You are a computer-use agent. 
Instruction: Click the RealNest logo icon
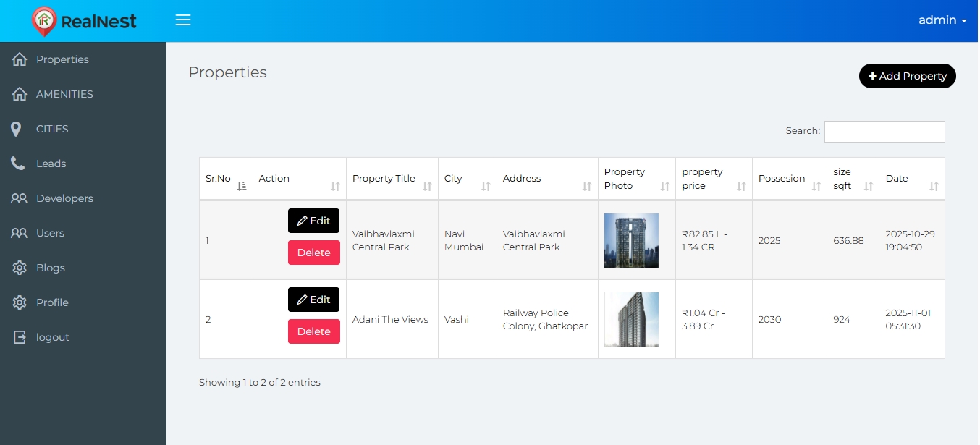click(x=44, y=21)
